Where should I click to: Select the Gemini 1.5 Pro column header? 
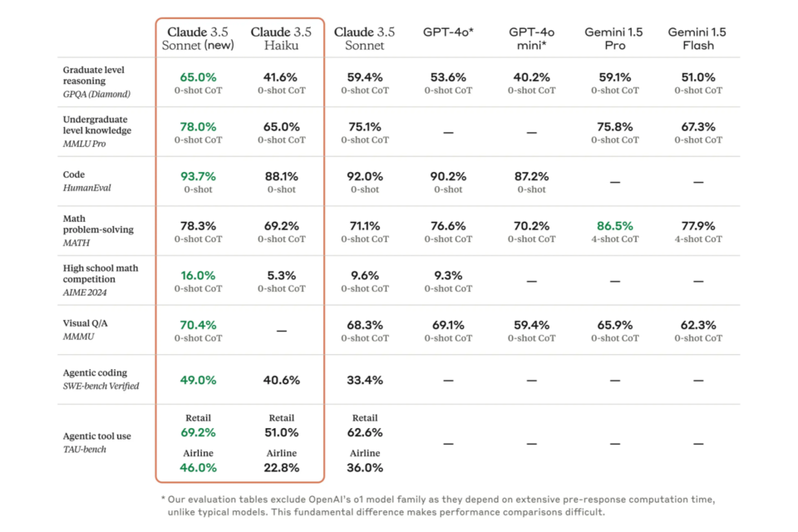tap(614, 38)
